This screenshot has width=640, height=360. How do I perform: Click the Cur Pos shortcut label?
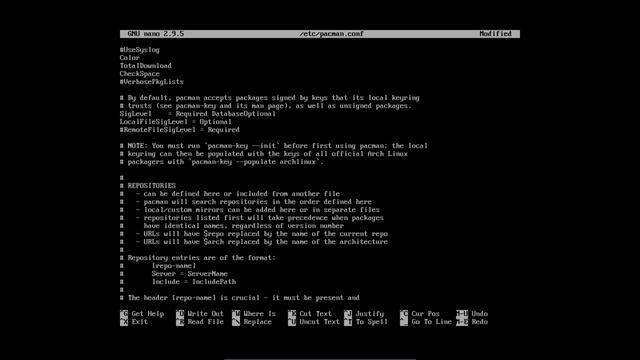425,314
